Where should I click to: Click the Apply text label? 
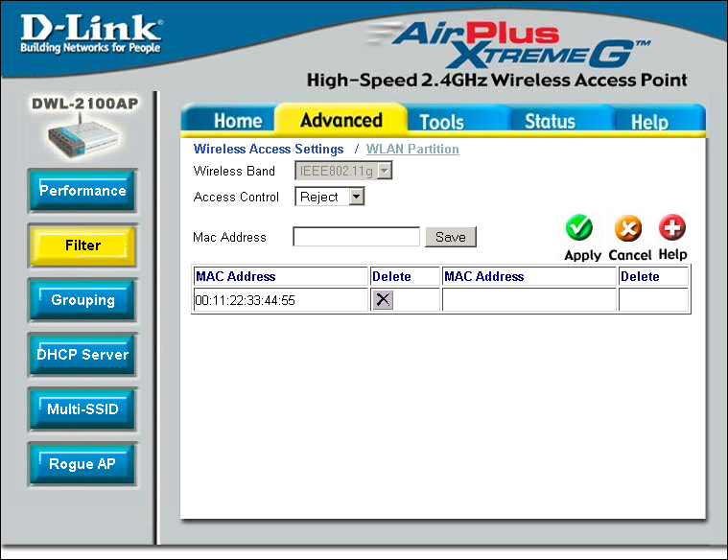[x=582, y=255]
